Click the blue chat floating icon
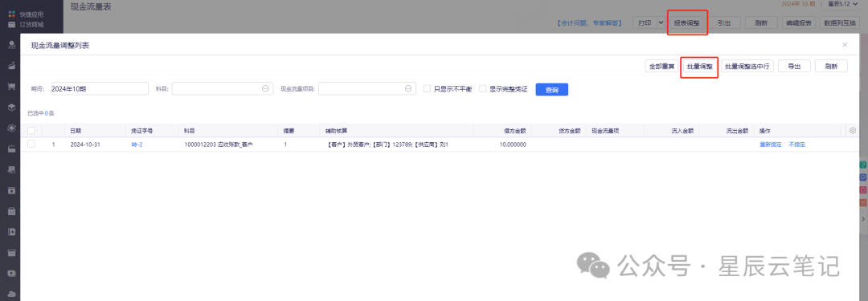This screenshot has height=301, width=868. point(862,177)
